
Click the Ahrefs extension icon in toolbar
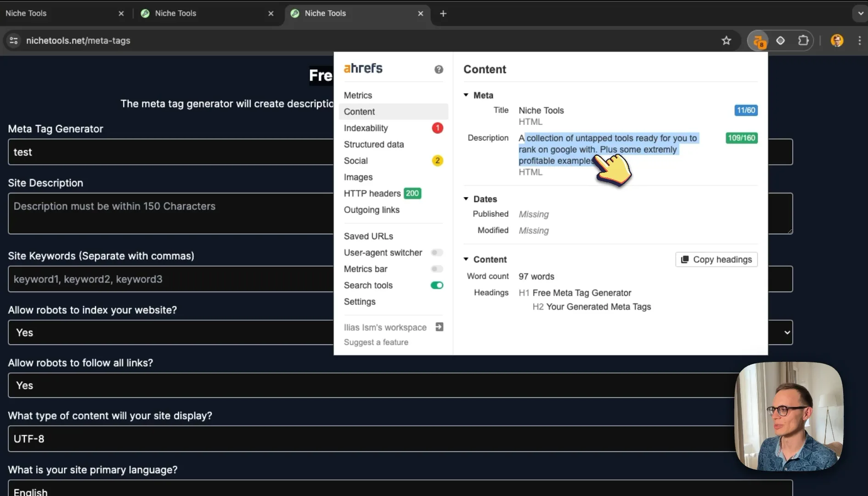tap(758, 41)
